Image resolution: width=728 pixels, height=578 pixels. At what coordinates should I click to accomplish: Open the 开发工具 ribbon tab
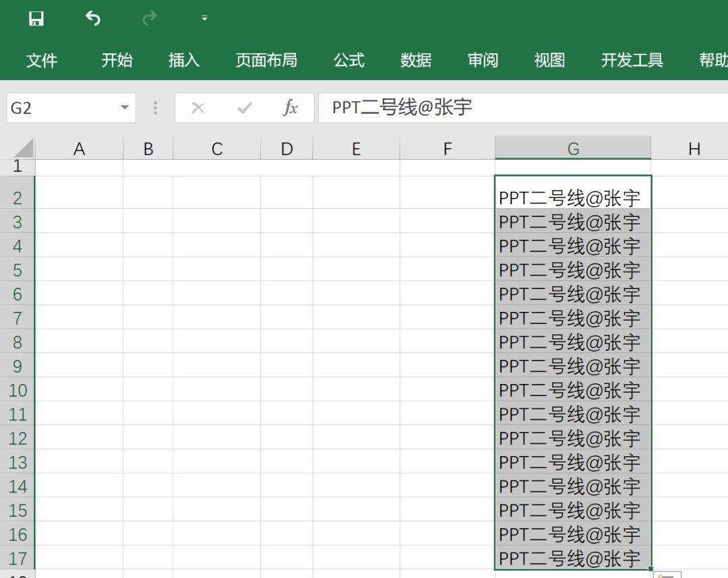tap(632, 61)
